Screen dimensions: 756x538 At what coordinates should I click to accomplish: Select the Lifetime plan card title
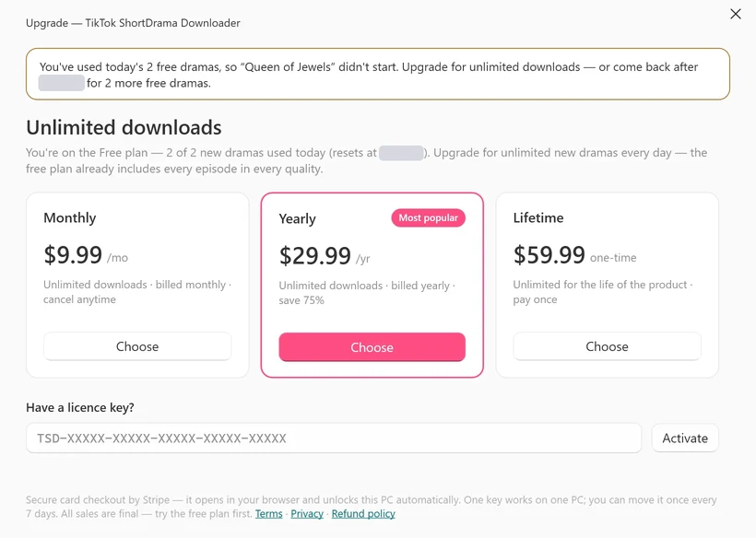click(538, 217)
